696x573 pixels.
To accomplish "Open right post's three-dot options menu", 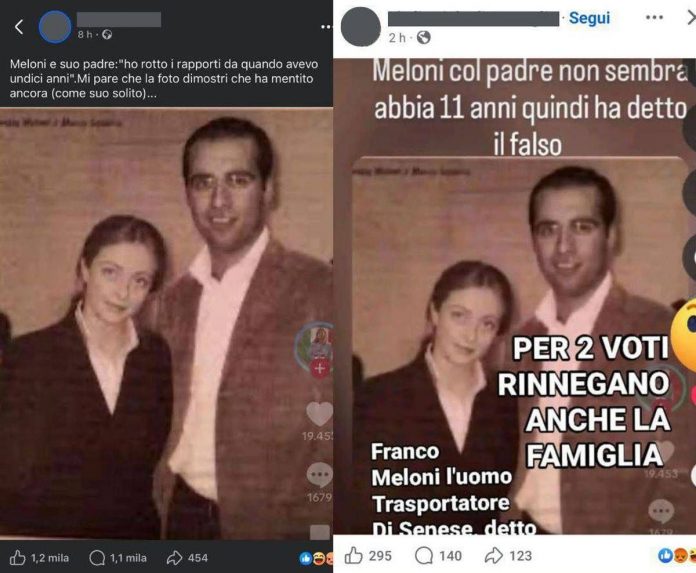I will pos(654,17).
